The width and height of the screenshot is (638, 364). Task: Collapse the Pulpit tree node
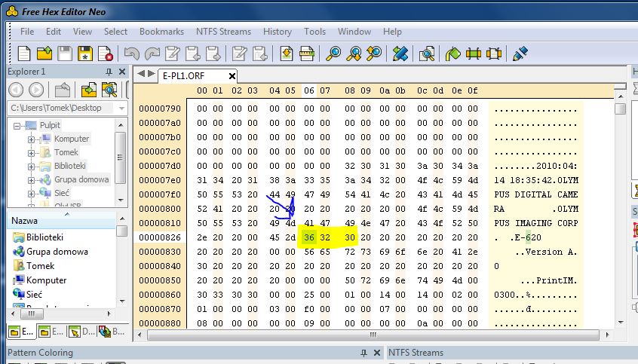(17, 125)
